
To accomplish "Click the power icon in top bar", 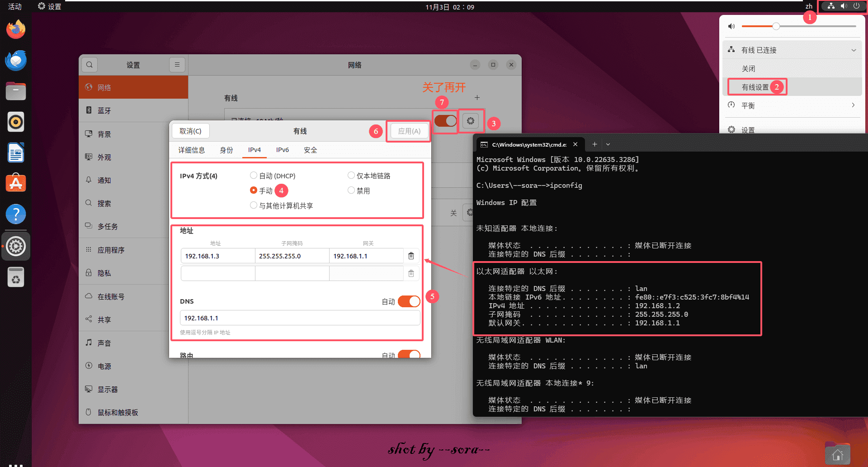I will 856,6.
